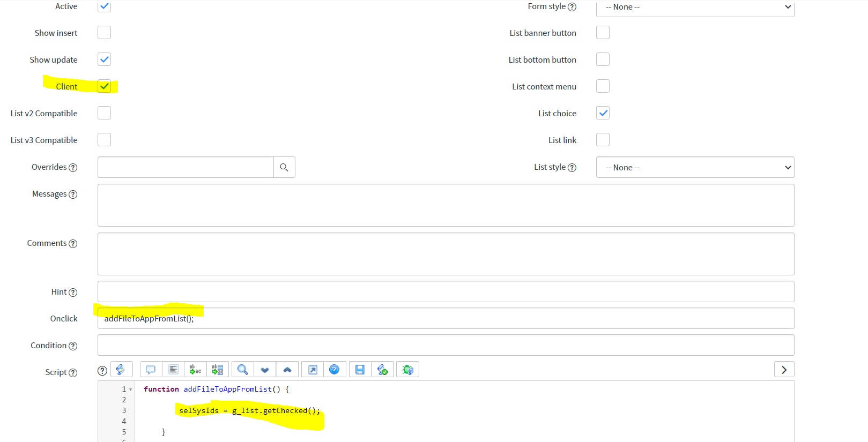The image size is (868, 442).
Task: Open editor help blue question icon
Action: pos(335,370)
